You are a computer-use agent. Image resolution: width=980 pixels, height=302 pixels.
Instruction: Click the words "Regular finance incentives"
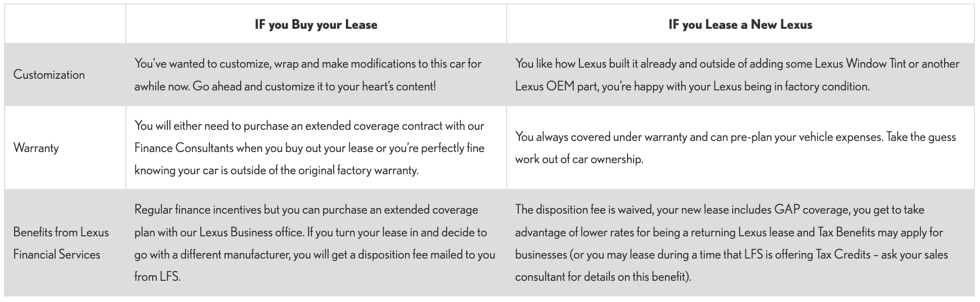205,210
